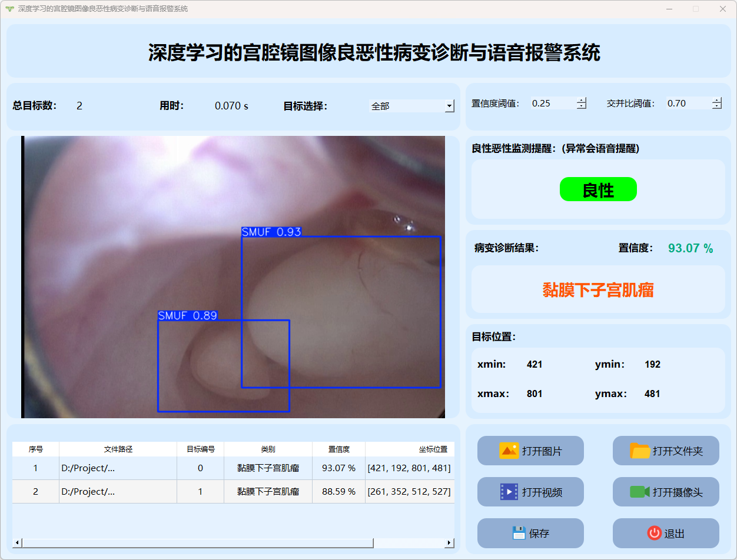Close the application window
The height and width of the screenshot is (560, 737).
(x=723, y=9)
